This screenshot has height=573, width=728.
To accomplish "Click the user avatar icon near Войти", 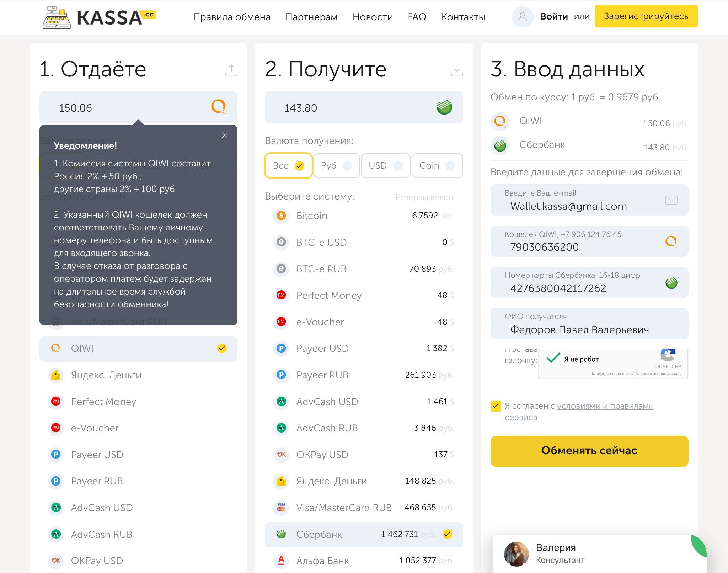I will click(522, 17).
